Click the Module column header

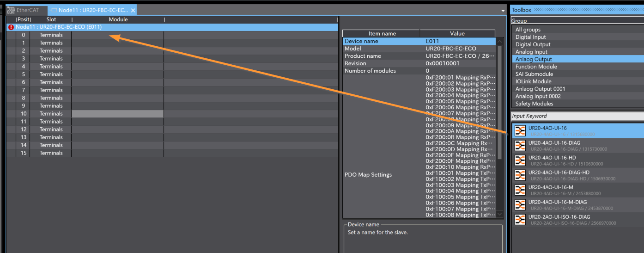pyautogui.click(x=118, y=19)
